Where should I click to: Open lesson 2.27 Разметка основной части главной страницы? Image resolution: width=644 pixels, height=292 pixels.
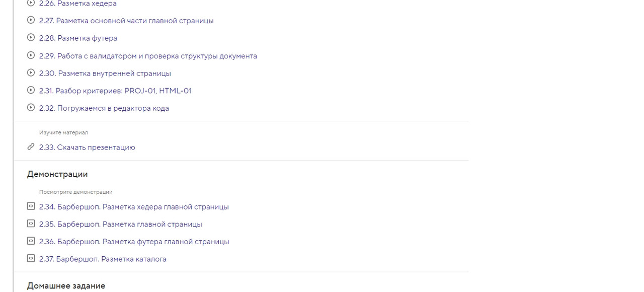pos(126,21)
